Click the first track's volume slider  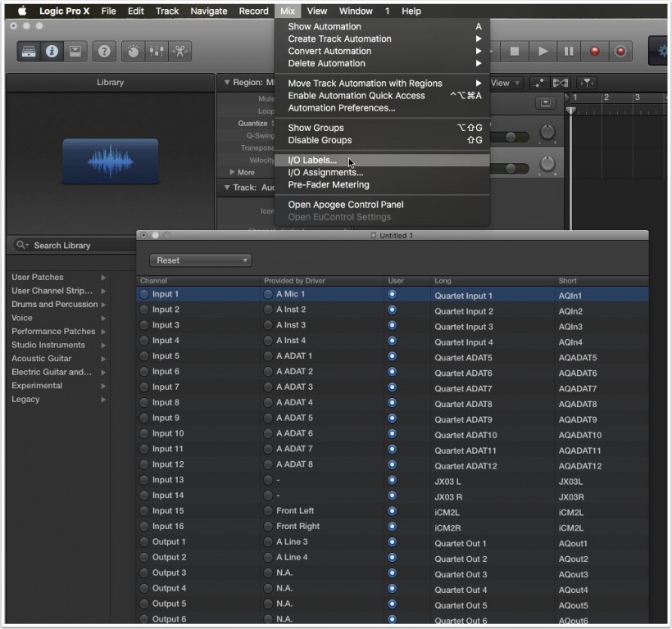(x=509, y=137)
